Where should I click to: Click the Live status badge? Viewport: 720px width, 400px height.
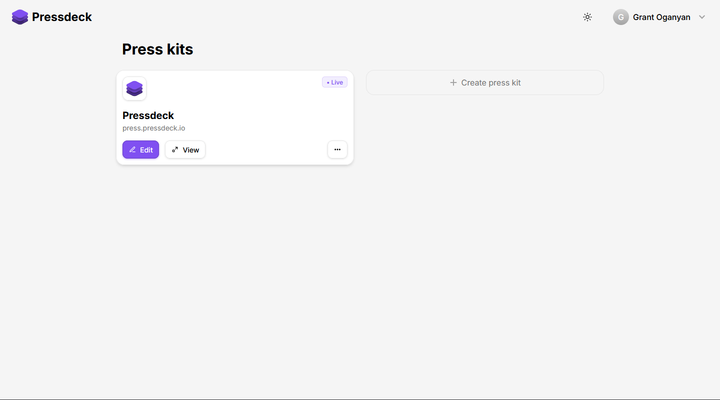tap(335, 82)
